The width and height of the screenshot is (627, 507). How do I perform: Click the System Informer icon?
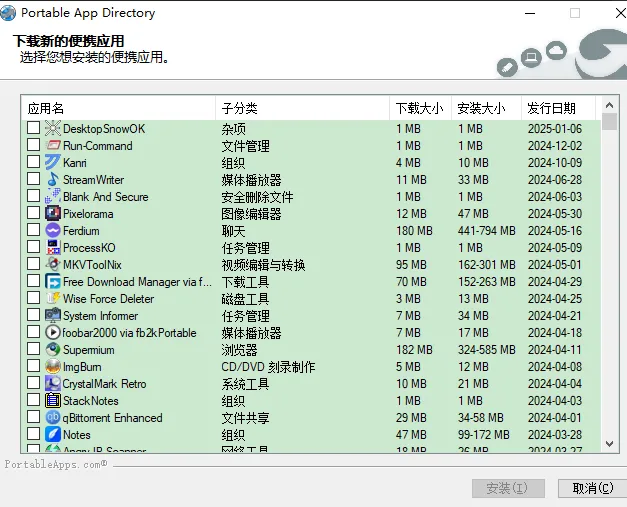coord(53,315)
